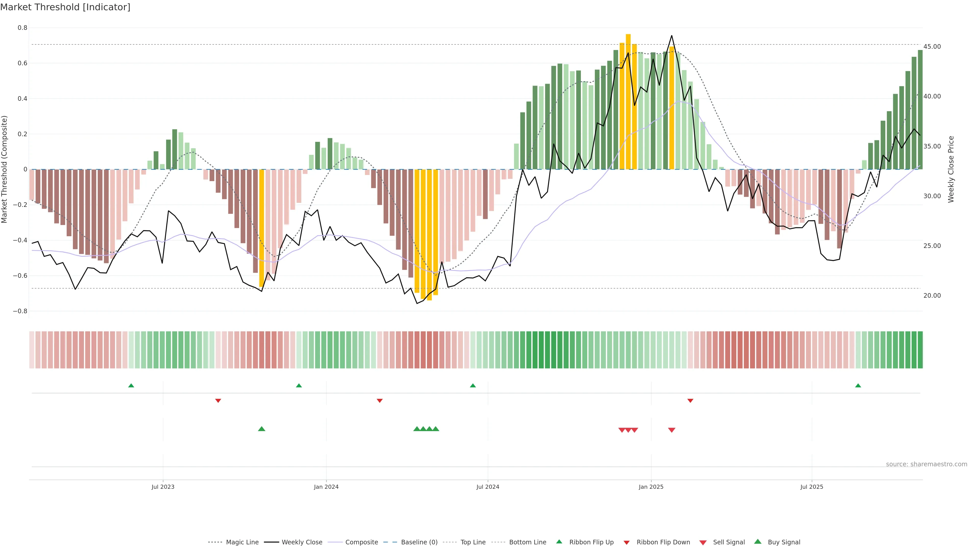Click the Sell Signal legend icon
The image size is (980, 551).
coord(703,543)
